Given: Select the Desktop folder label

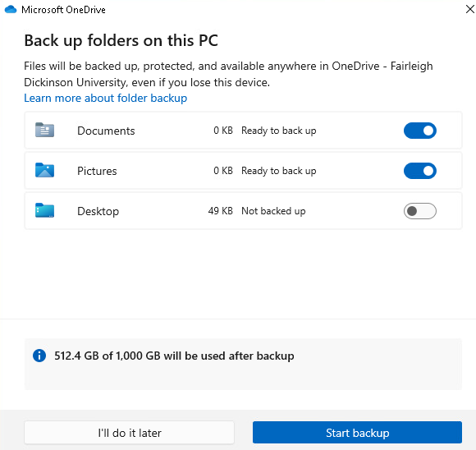Looking at the screenshot, I should (98, 211).
